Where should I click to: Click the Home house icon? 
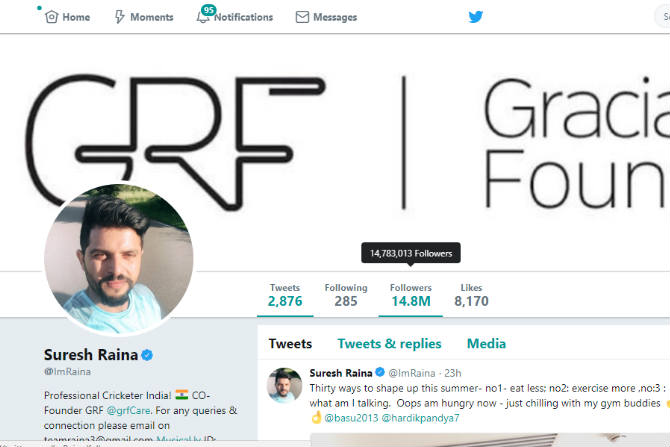[x=51, y=17]
